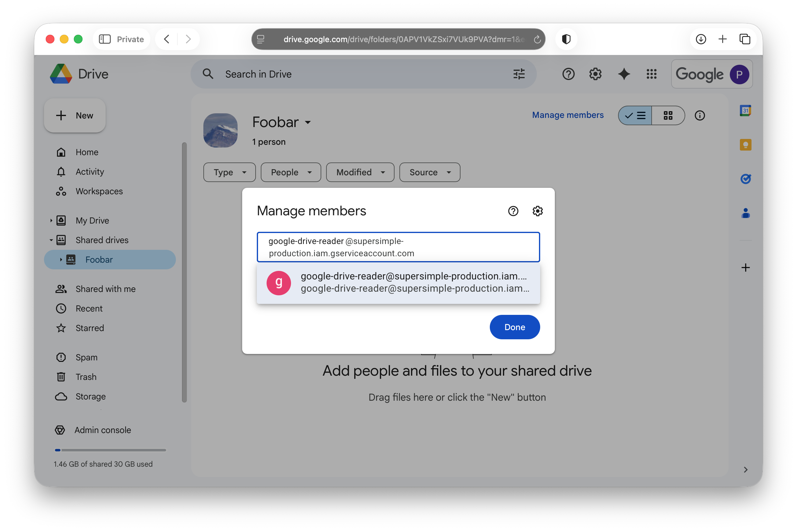Click the Search in Drive field
Screen dimensions: 797x532
[x=363, y=74]
